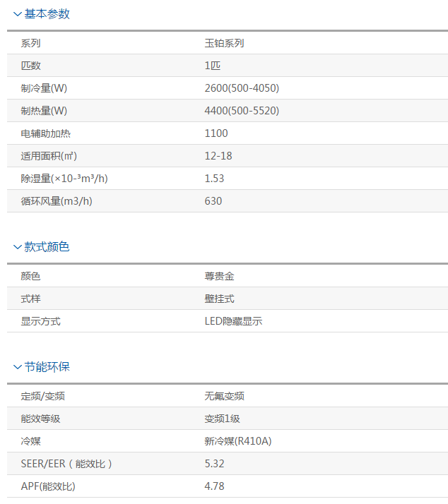Select the 颜色 value 尊贵金
This screenshot has height=504, width=448.
219,276
